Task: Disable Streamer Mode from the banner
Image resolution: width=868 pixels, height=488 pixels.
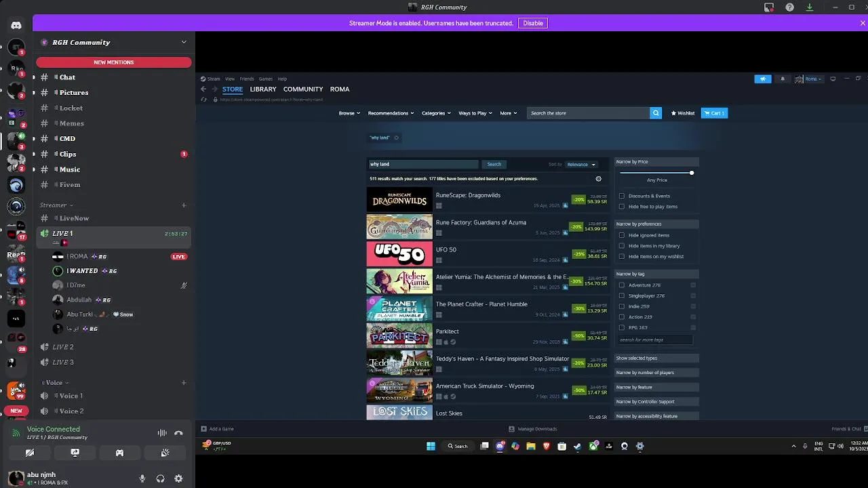Action: [x=533, y=23]
